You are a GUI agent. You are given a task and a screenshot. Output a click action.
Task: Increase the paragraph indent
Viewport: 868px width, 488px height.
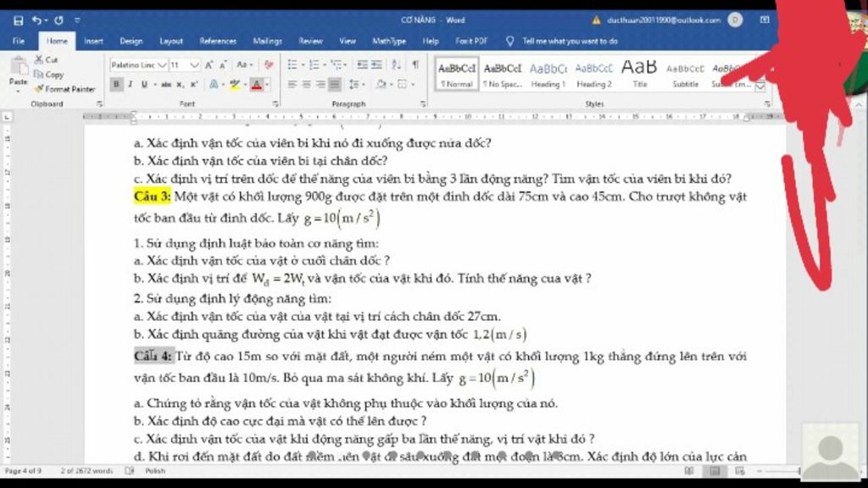tap(376, 65)
